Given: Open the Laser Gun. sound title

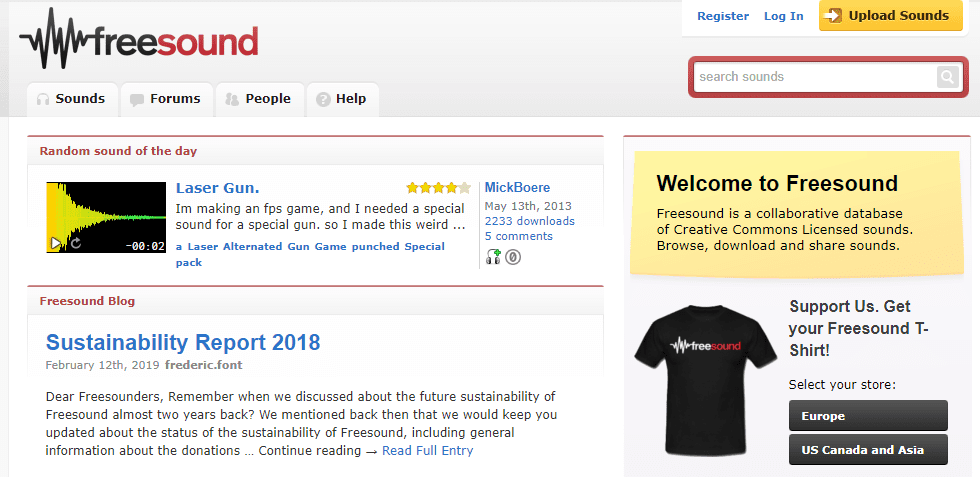Looking at the screenshot, I should point(218,188).
